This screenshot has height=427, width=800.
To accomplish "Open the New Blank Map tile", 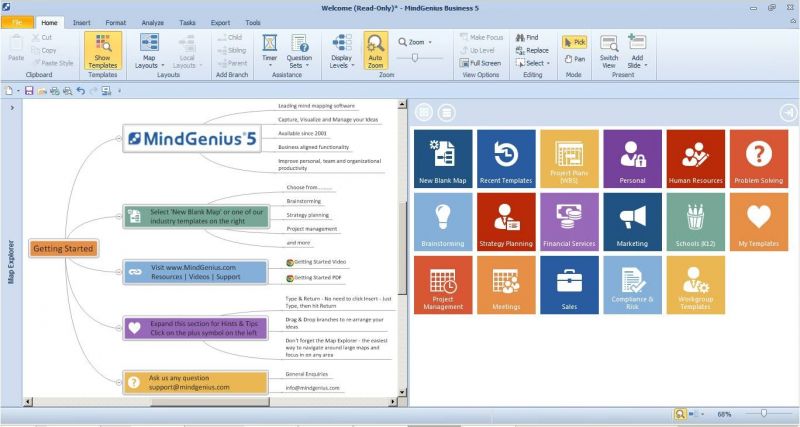I will (443, 159).
